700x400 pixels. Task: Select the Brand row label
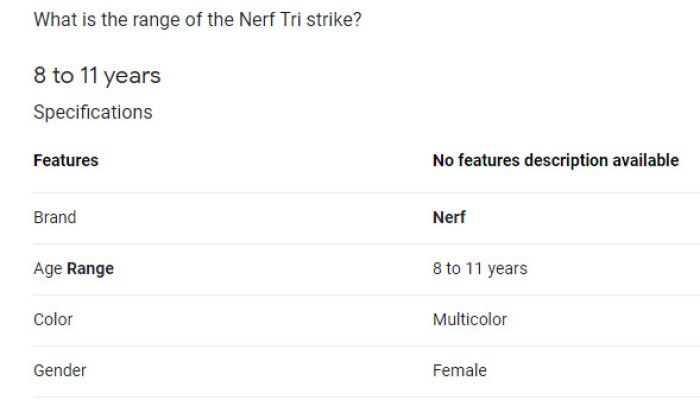pos(55,217)
